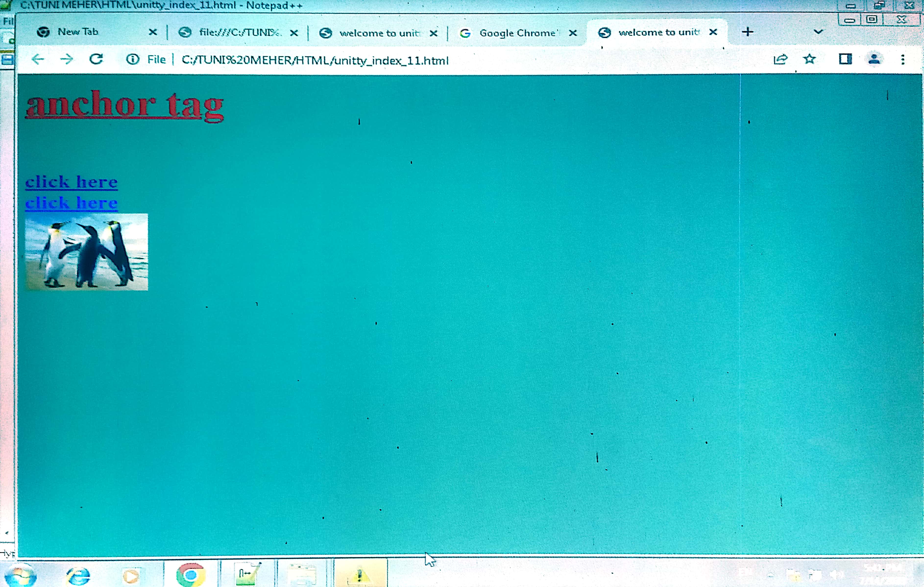Open Chrome three-dot menu
Viewport: 924px width, 587px height.
tap(902, 59)
